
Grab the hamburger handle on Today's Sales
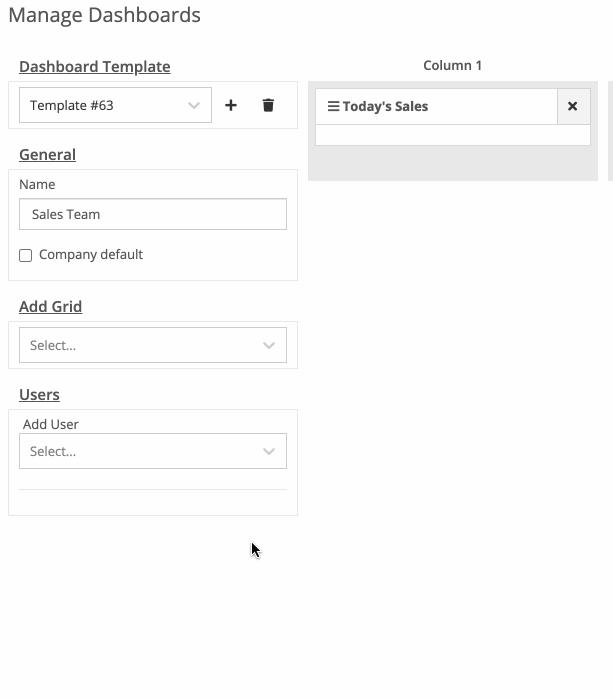point(333,106)
